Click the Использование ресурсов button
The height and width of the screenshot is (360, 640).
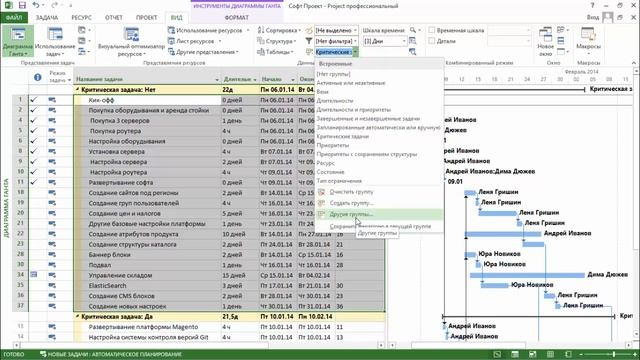208,30
